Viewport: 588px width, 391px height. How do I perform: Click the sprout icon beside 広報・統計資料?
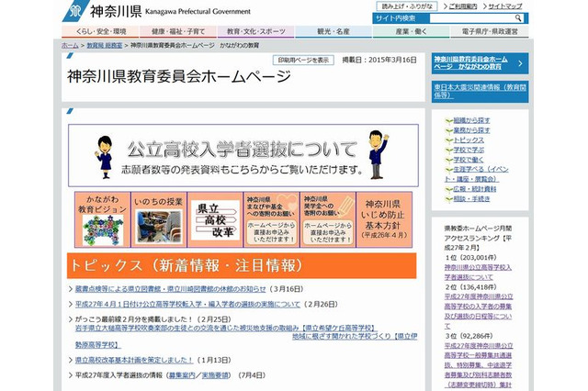(448, 189)
